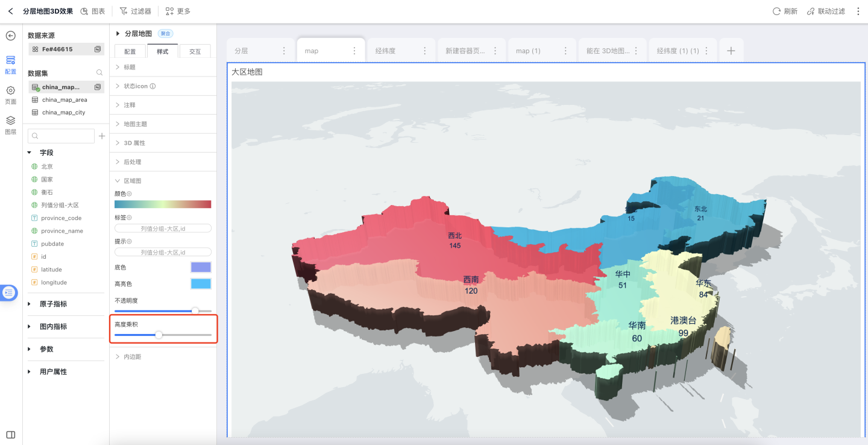Screen dimensions: 868x445
Task: Click the search icon next to 数据集
Action: (x=99, y=73)
